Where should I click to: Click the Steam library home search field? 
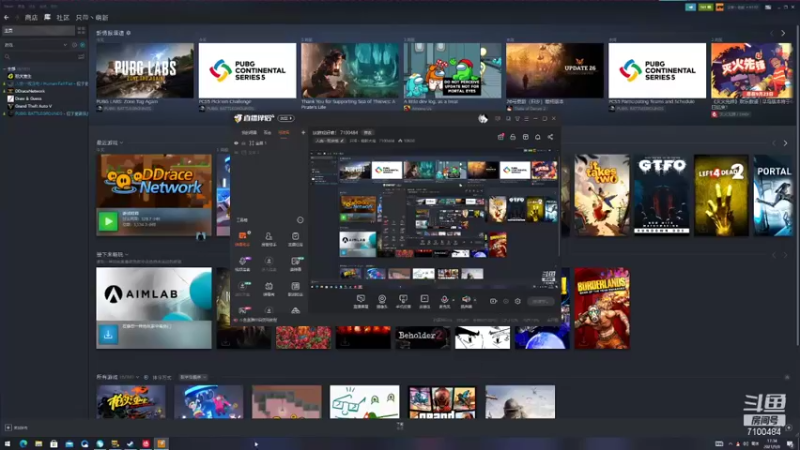[x=39, y=31]
